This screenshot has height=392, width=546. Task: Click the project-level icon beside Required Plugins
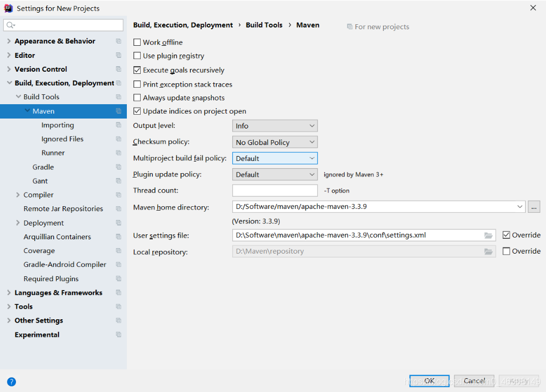119,278
